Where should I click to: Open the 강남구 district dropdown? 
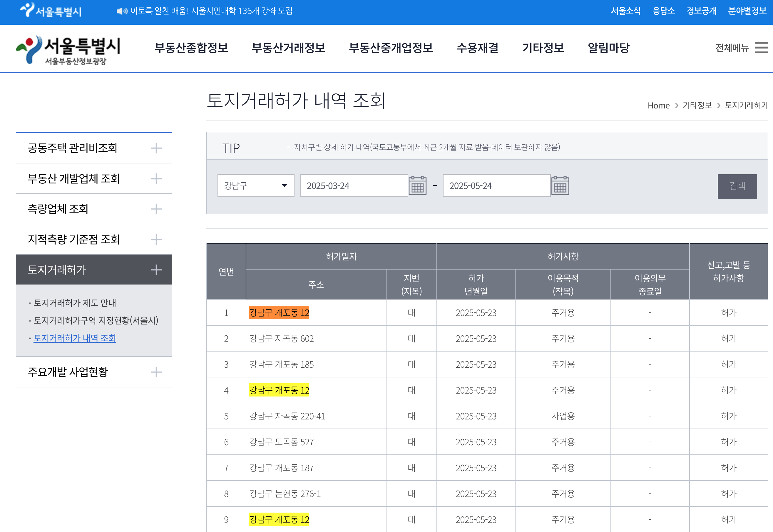coord(256,186)
